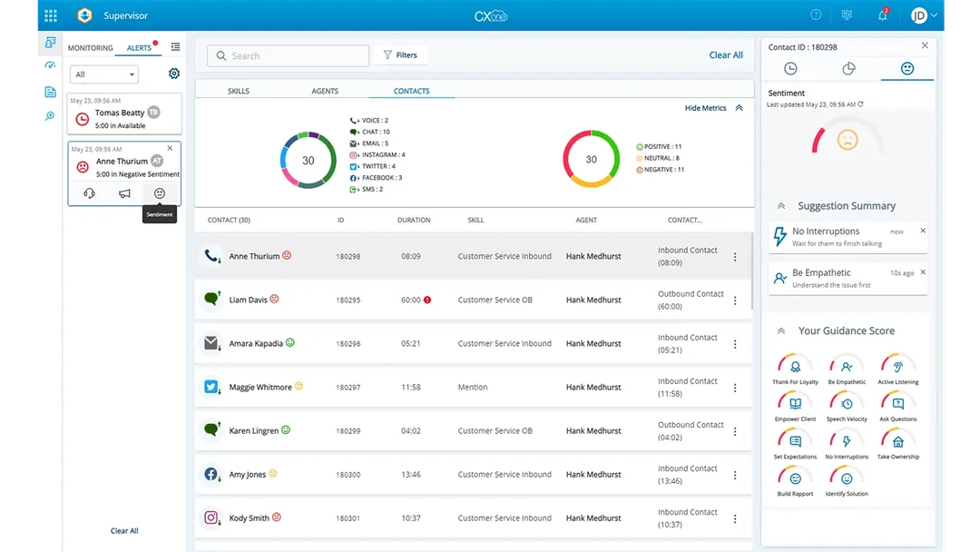Open the alerts list menu icon
The height and width of the screenshot is (552, 980).
[176, 47]
